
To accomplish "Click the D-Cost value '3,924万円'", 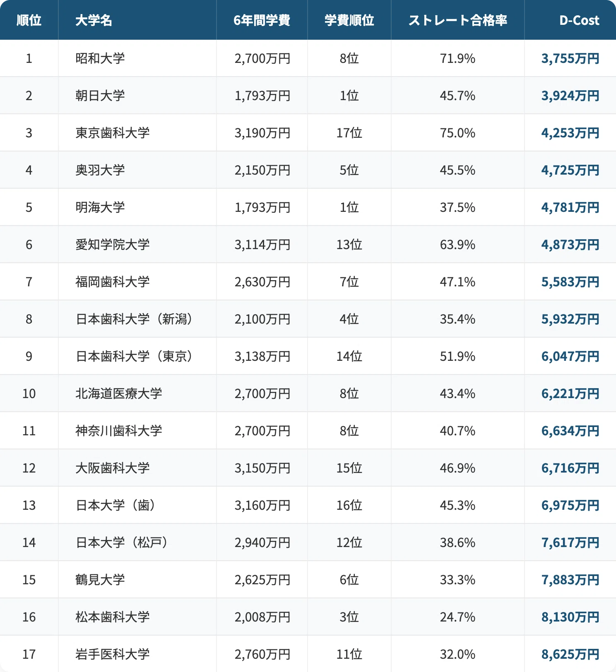I will pos(570,96).
